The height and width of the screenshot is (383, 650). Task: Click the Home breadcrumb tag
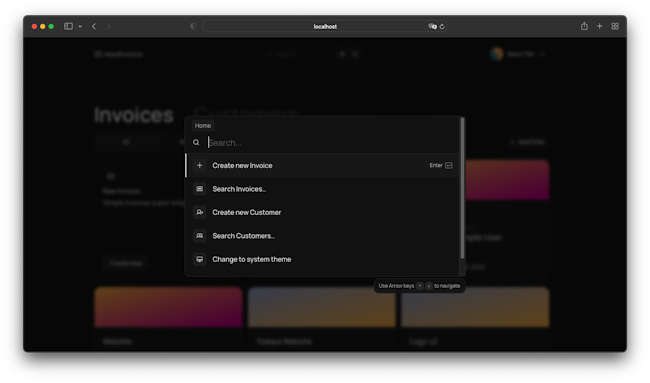click(203, 126)
